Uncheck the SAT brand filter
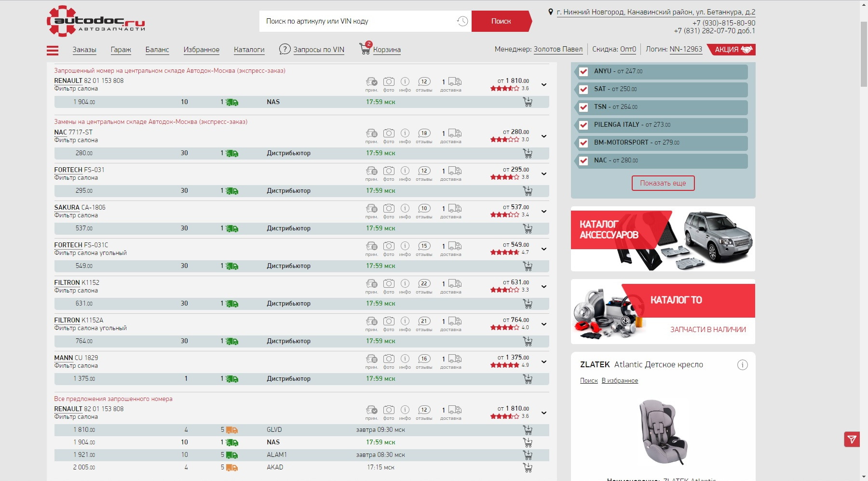The image size is (868, 481). pyautogui.click(x=583, y=89)
